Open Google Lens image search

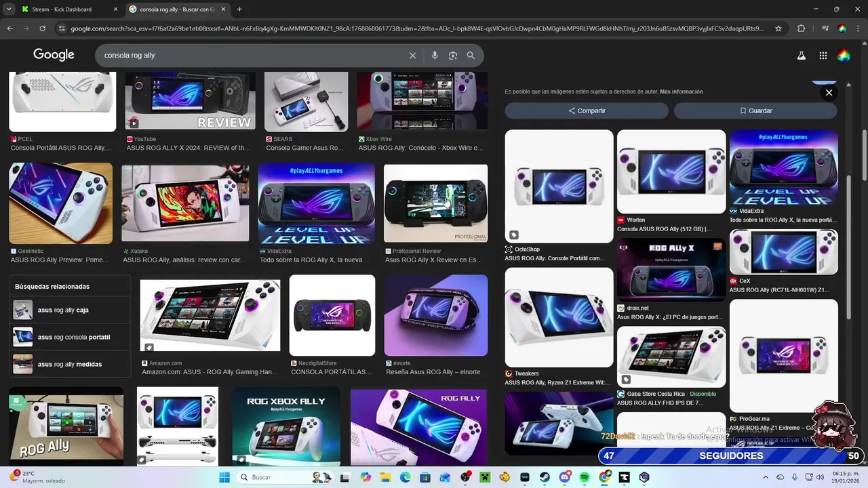[x=453, y=56]
